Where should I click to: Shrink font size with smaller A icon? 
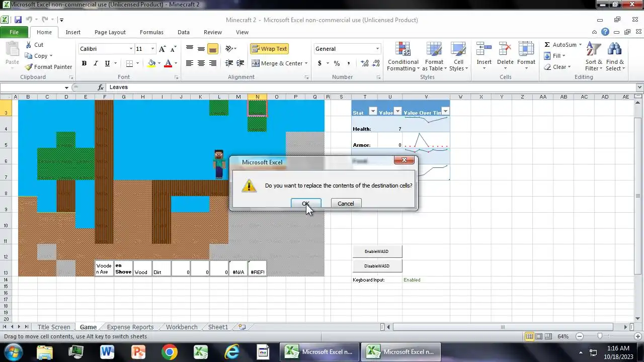173,49
